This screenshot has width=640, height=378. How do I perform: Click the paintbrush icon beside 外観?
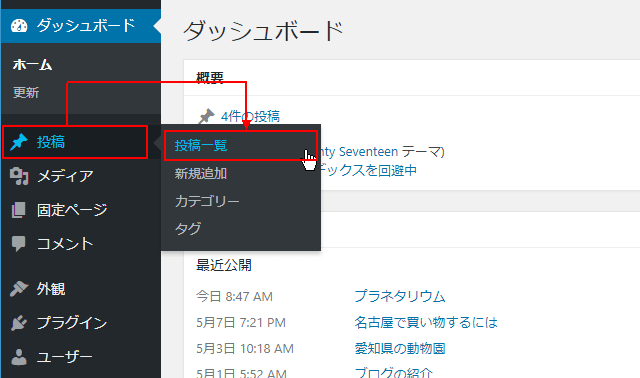tap(19, 289)
